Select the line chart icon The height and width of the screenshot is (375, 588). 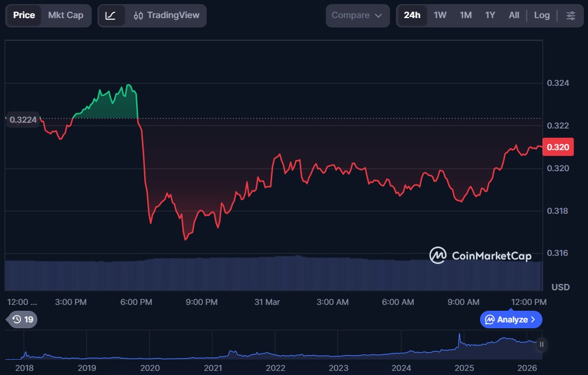[x=110, y=15]
